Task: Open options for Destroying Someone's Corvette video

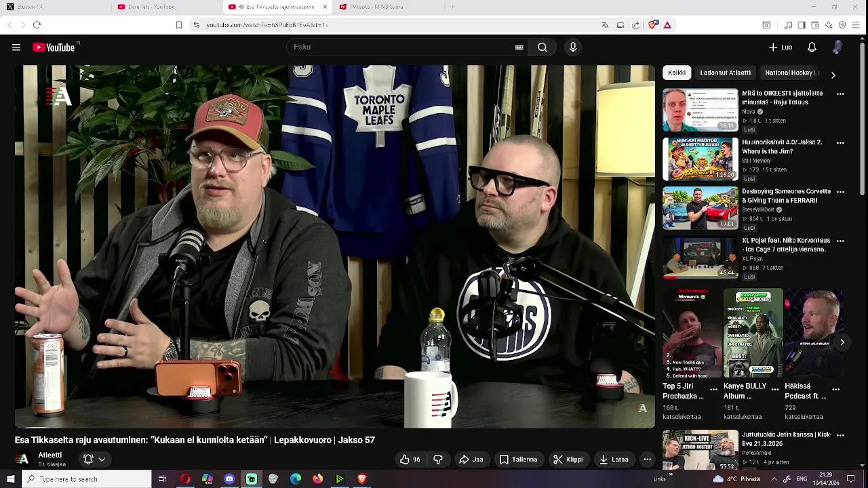Action: (x=840, y=192)
